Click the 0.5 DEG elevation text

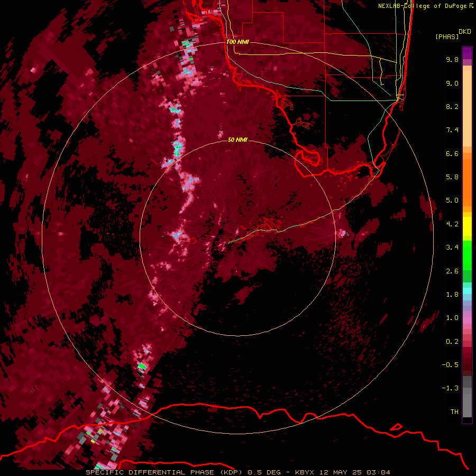[264, 472]
